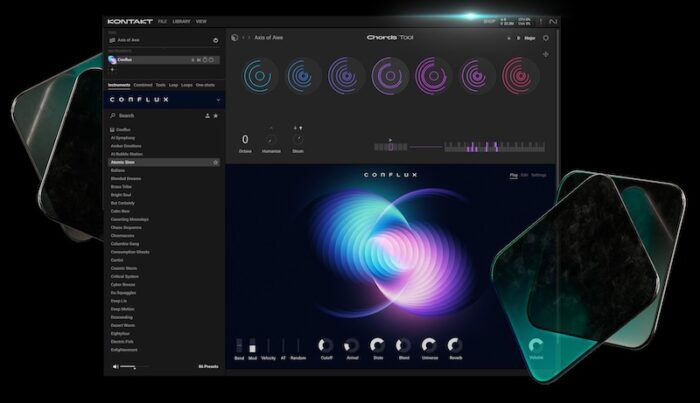Screen dimensions: 700x403
Task: Click the preset Search field
Action: [x=150, y=116]
